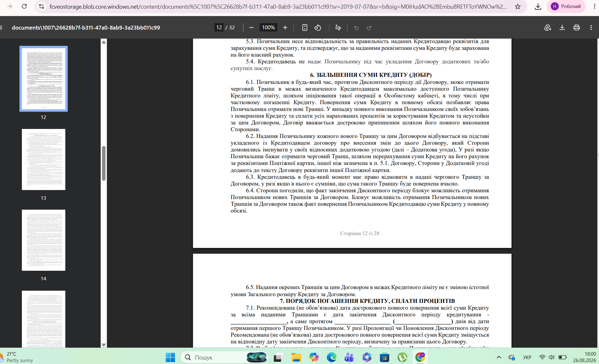Rotate PDF counterclockwise
This screenshot has width=599, height=364.
click(x=318, y=28)
